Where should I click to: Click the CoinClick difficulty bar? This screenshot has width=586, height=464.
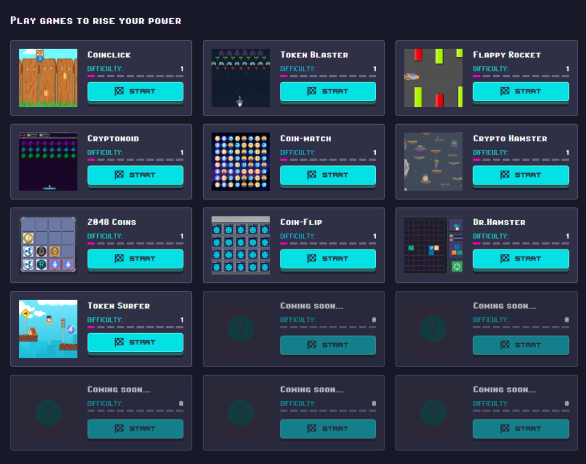tap(135, 76)
